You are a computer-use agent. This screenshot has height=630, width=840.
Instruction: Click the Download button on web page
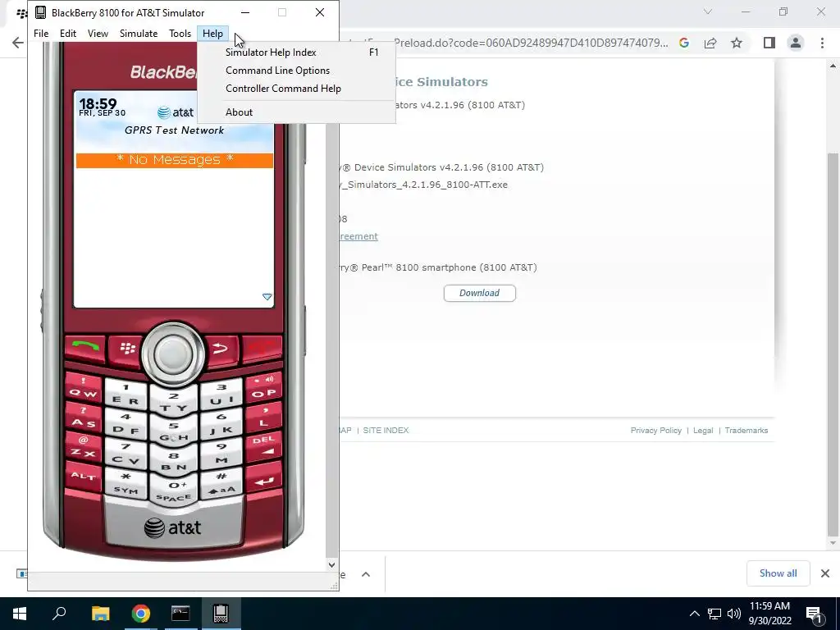(x=479, y=293)
